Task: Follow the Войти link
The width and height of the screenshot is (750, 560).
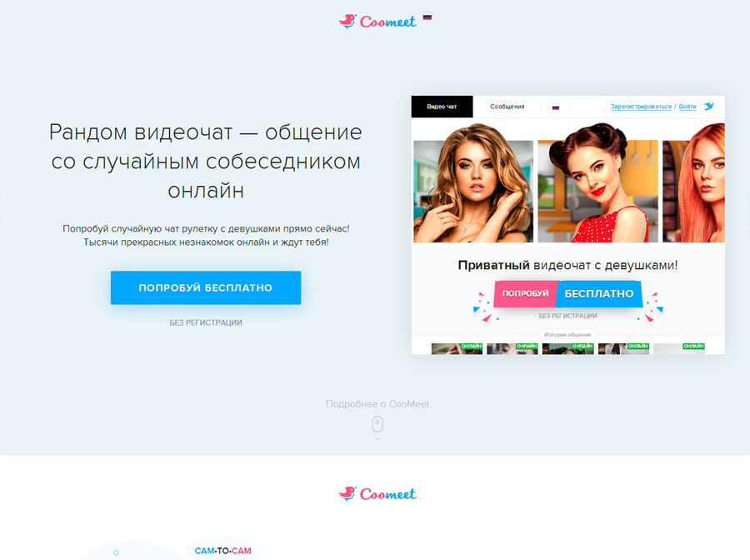Action: click(x=687, y=107)
